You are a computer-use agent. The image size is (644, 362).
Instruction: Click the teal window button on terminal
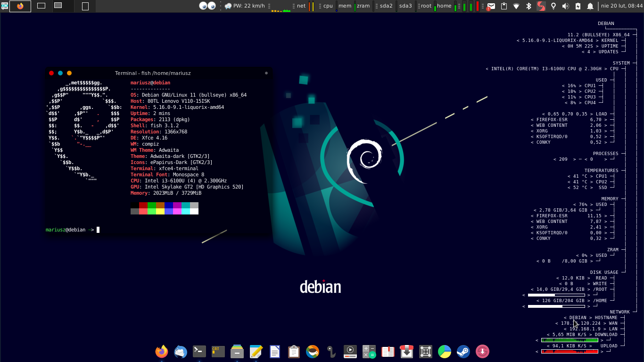click(60, 73)
